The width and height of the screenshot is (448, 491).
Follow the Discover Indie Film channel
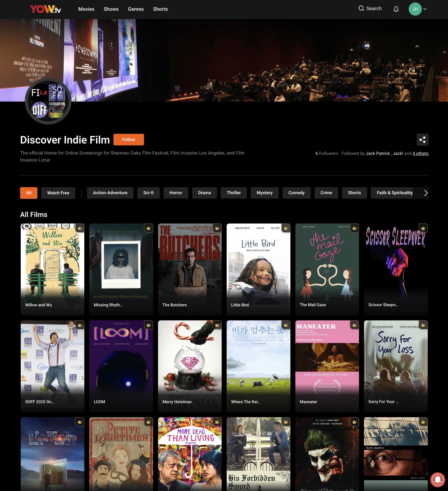(x=129, y=140)
